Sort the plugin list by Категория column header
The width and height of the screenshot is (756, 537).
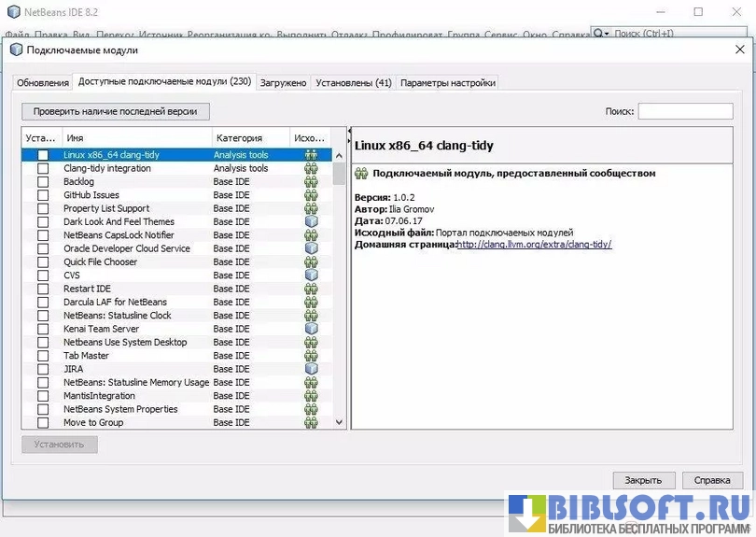pos(250,137)
